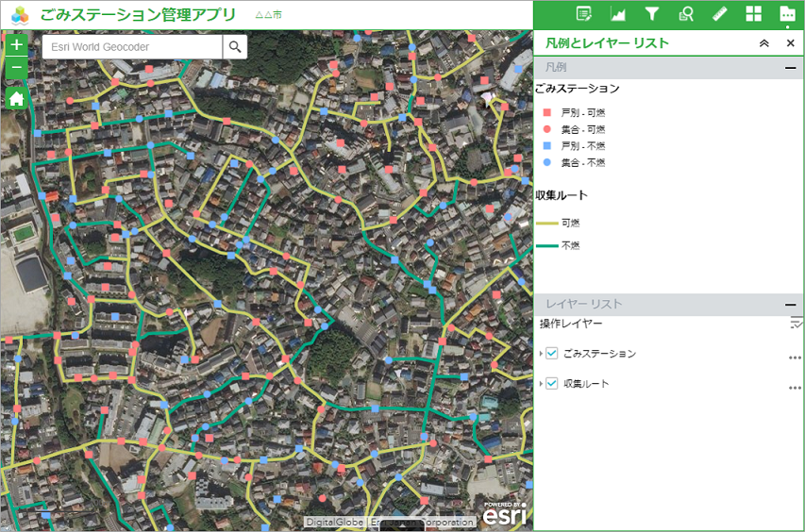Uncheck the ごみステーション layer checkbox
The image size is (805, 532).
[x=553, y=354]
